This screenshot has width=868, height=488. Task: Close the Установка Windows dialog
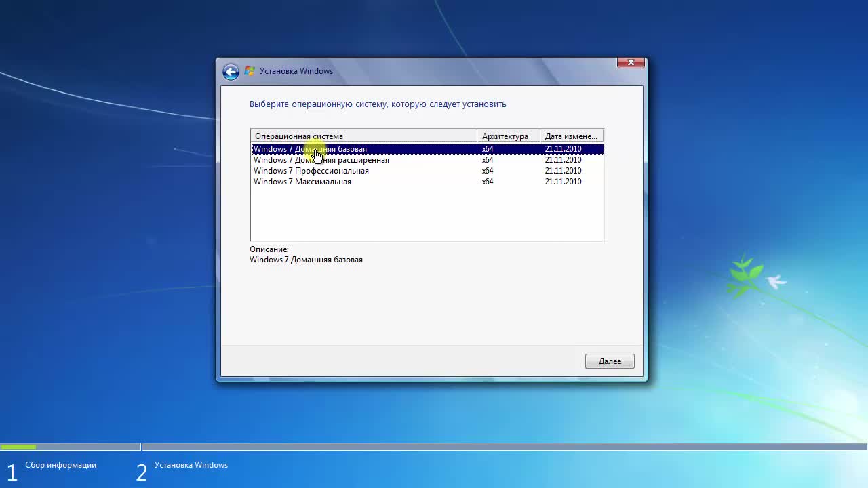tap(631, 62)
